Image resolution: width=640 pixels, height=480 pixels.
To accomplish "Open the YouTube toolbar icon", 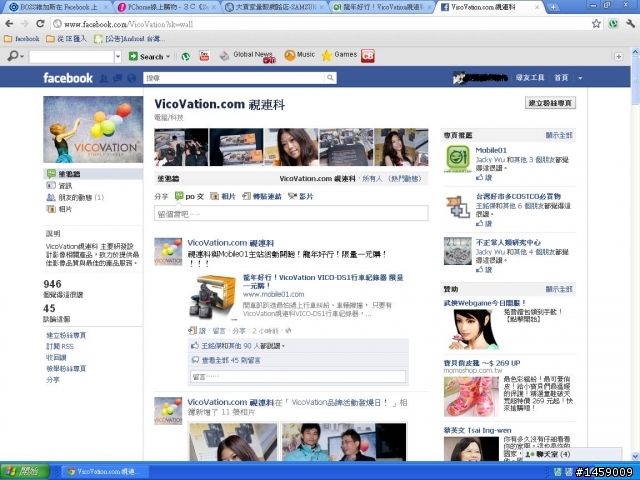I will pyautogui.click(x=204, y=56).
